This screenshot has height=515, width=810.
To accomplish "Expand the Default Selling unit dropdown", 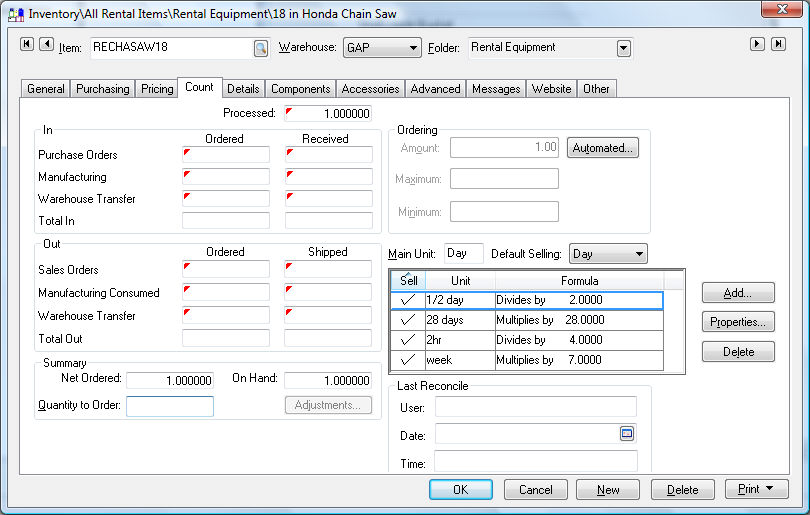I will (638, 254).
